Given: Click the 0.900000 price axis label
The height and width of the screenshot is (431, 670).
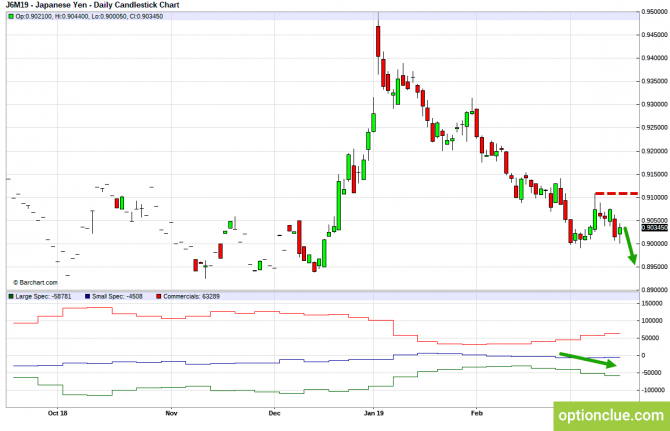Looking at the screenshot, I should [654, 243].
